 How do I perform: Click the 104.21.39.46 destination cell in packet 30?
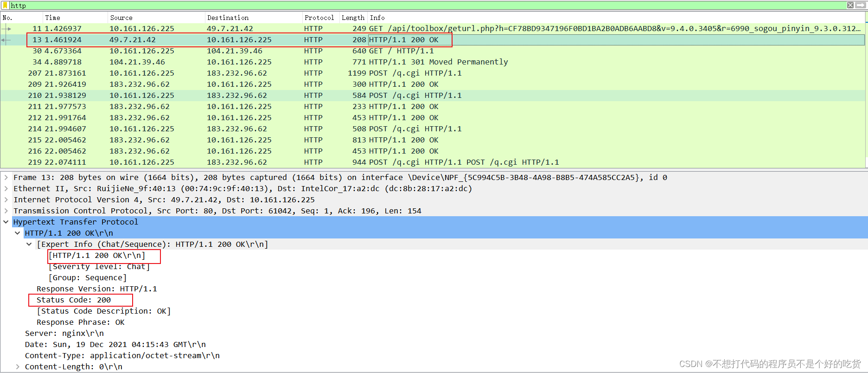click(235, 51)
